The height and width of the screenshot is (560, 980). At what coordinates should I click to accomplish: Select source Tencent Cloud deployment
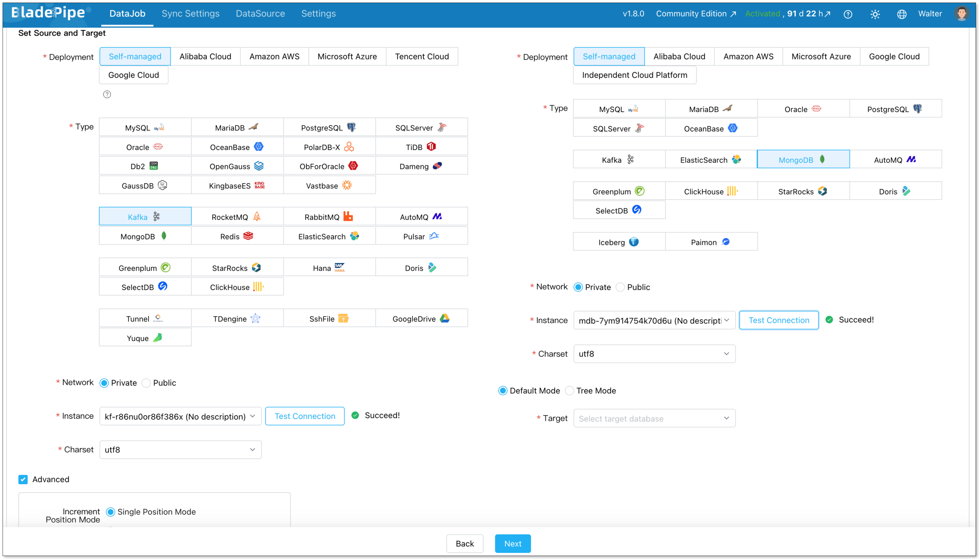tap(422, 57)
